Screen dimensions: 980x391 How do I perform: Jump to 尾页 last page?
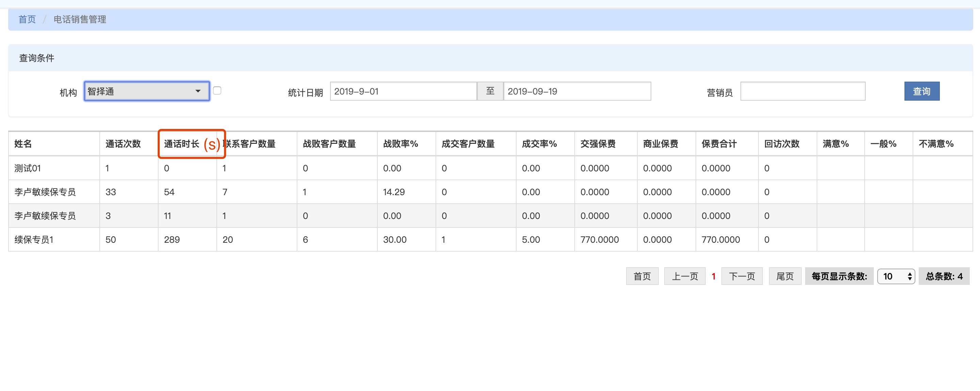(784, 276)
